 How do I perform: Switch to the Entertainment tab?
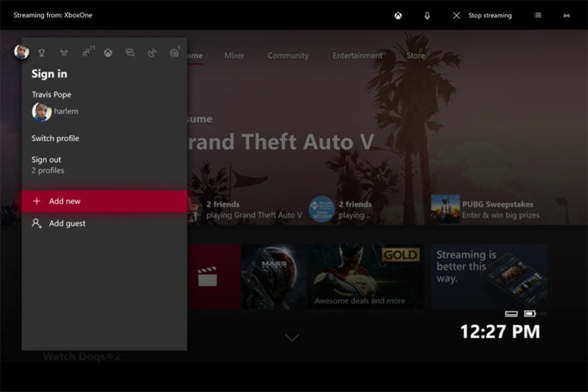click(x=358, y=55)
